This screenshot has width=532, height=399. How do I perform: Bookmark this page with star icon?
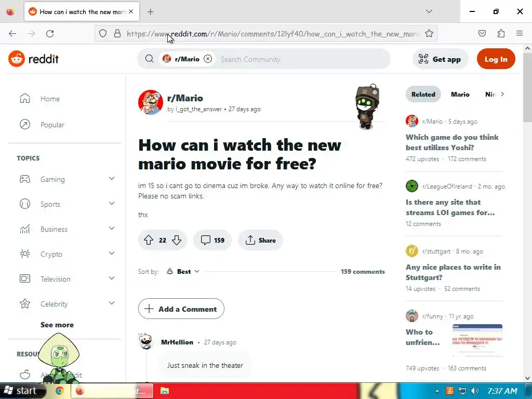click(429, 34)
